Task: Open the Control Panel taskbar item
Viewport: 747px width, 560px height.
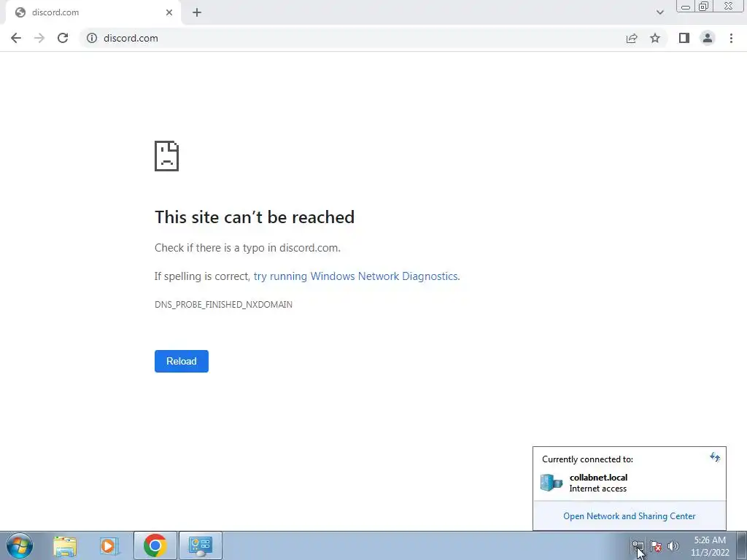Action: [x=201, y=545]
